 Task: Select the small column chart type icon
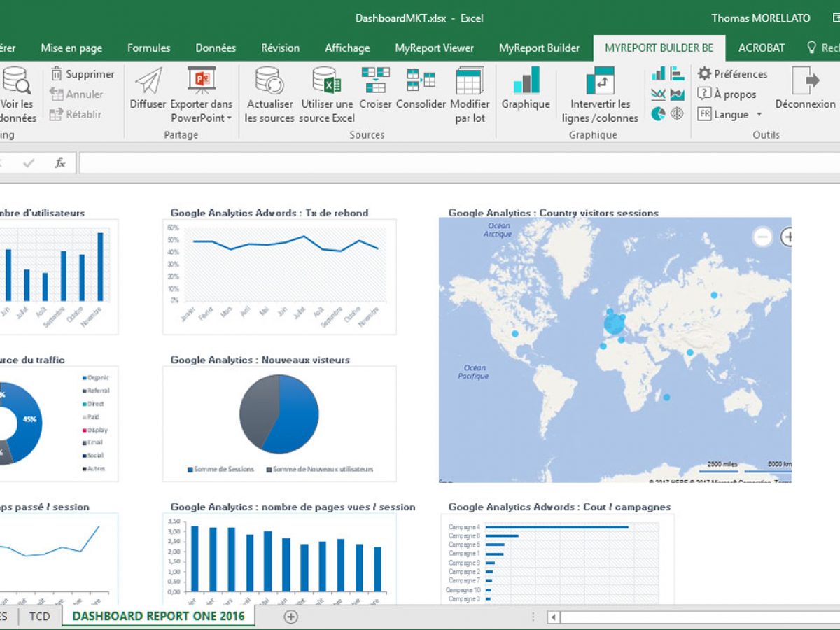(x=659, y=74)
